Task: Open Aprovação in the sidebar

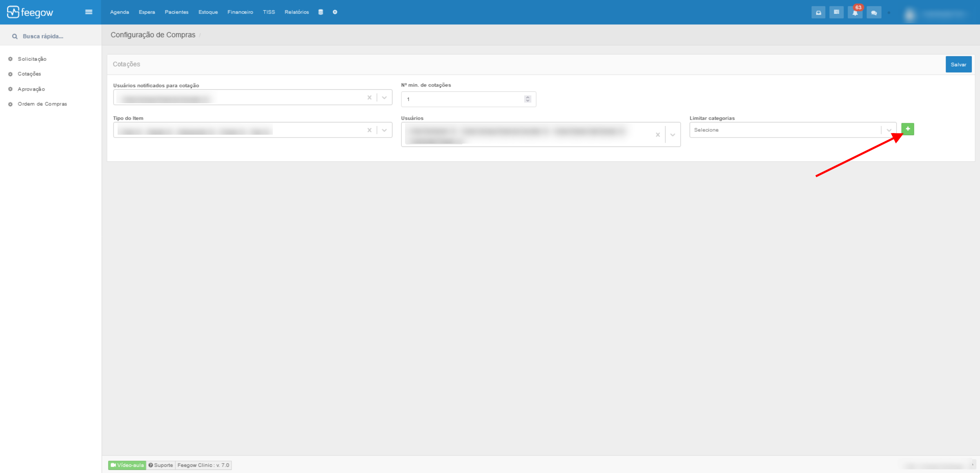Action: click(x=31, y=89)
